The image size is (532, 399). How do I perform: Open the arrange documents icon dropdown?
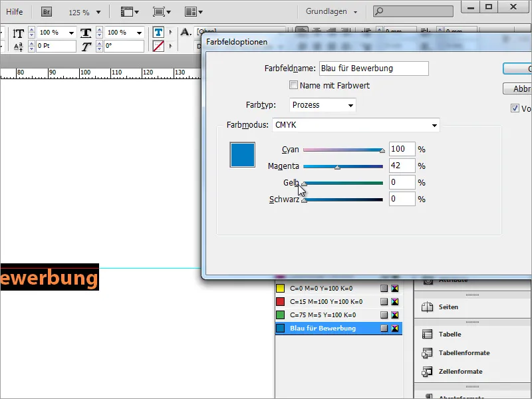[x=194, y=12]
